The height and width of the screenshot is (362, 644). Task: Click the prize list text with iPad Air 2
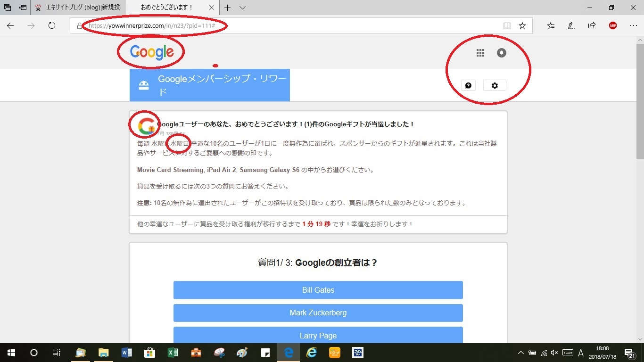pos(255,170)
